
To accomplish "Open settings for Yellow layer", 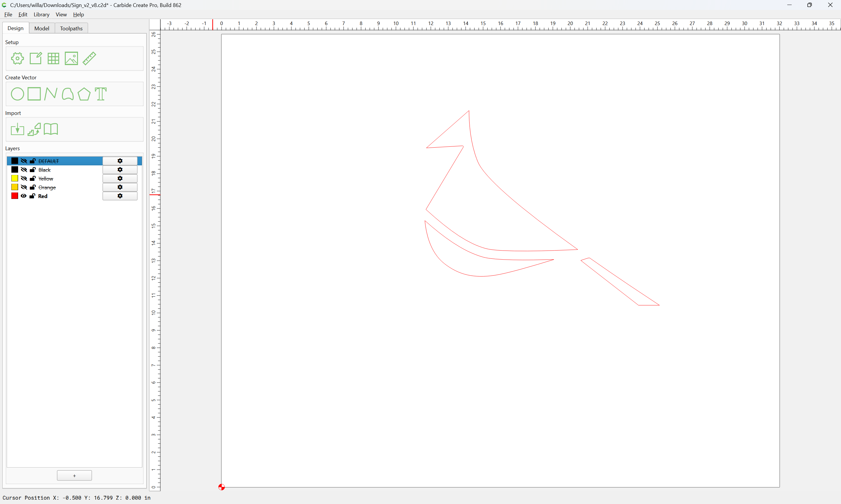I will point(120,178).
